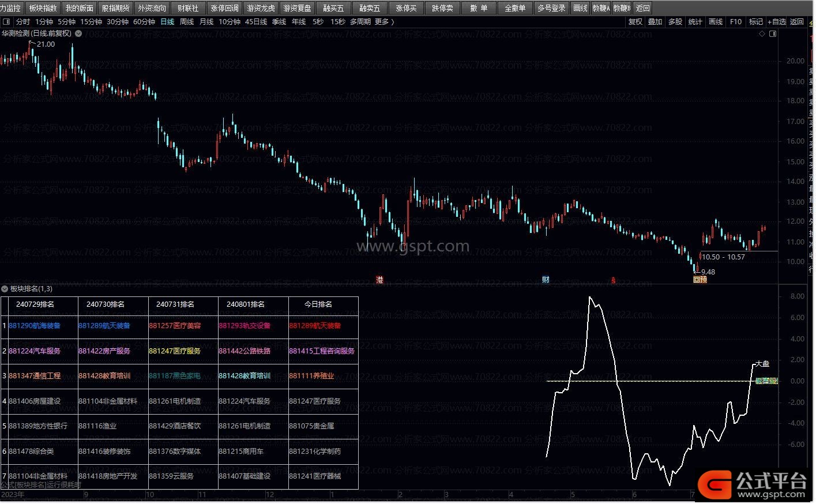Open the 游资龙虎 toolbar button
Image resolution: width=816 pixels, height=504 pixels.
(x=261, y=8)
